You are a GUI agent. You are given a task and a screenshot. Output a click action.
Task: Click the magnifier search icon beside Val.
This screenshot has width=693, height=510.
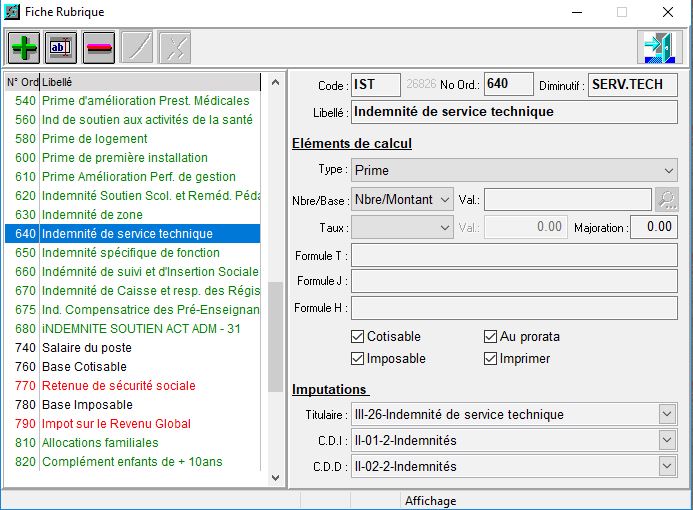click(x=667, y=200)
